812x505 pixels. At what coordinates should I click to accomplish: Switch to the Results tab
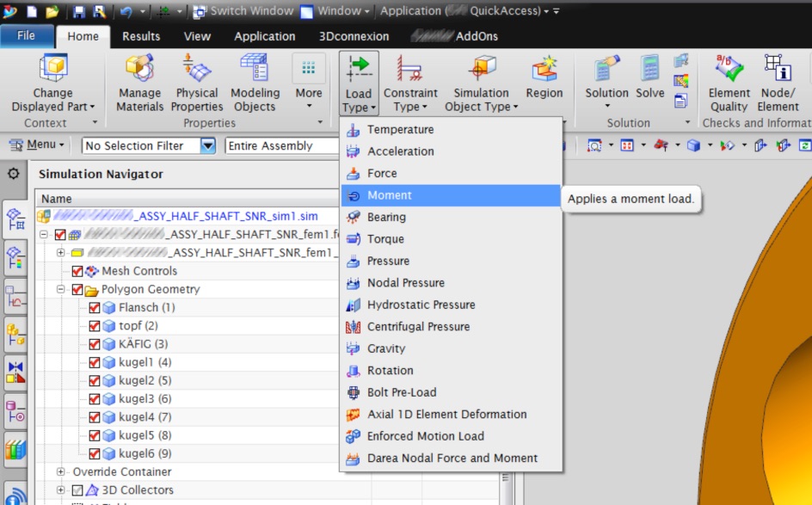(141, 36)
